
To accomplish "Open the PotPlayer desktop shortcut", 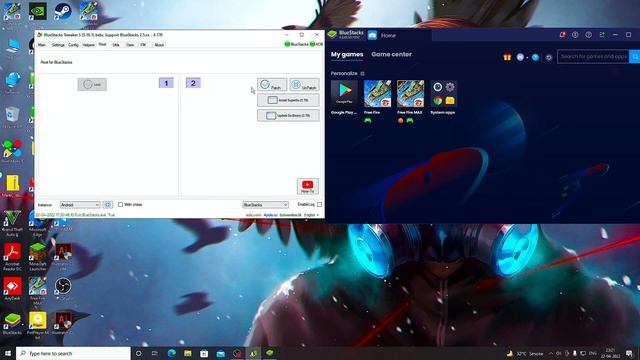I will (38, 325).
